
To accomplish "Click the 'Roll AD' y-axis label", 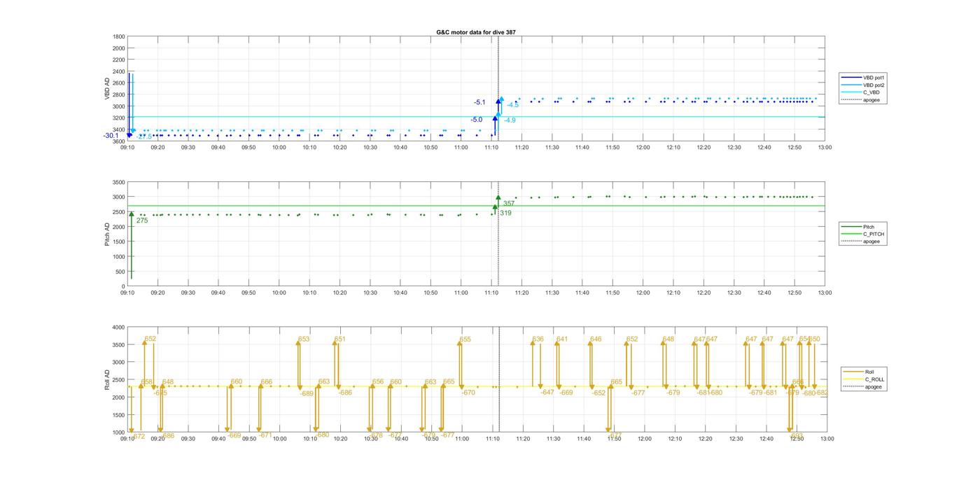I will [x=107, y=379].
